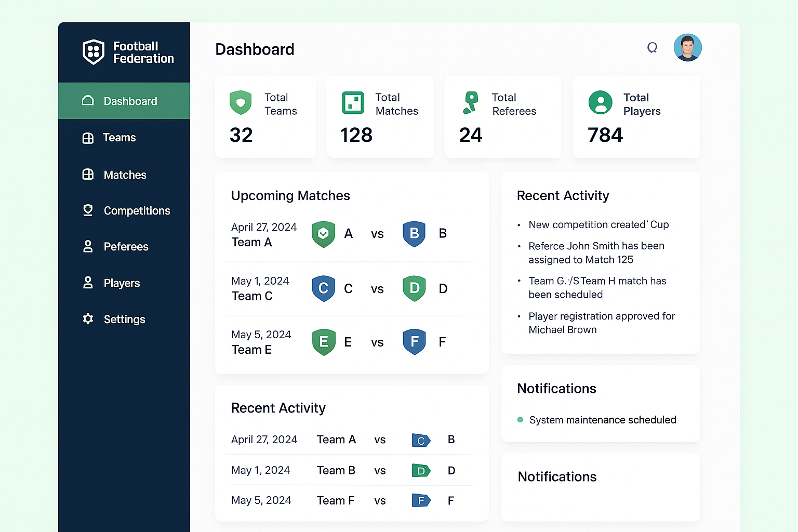Click Team A label in Upcoming Matches
Image resolution: width=798 pixels, height=532 pixels.
tap(252, 243)
